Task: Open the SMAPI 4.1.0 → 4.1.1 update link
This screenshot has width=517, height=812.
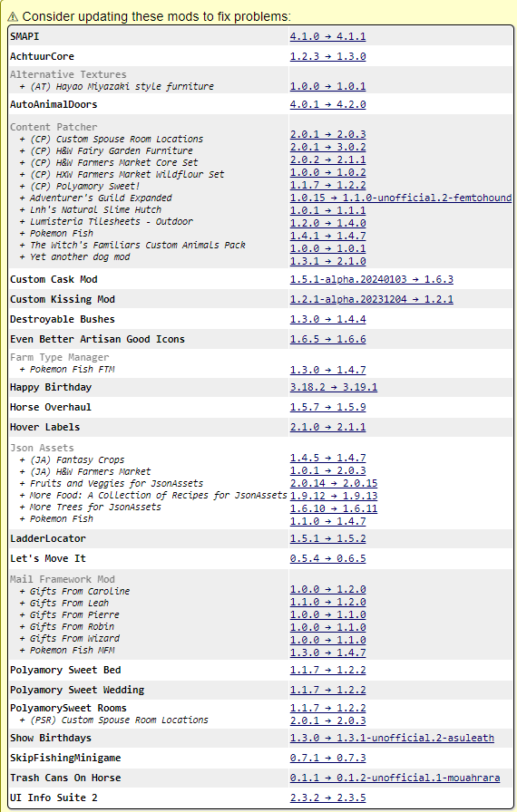Action: point(327,36)
